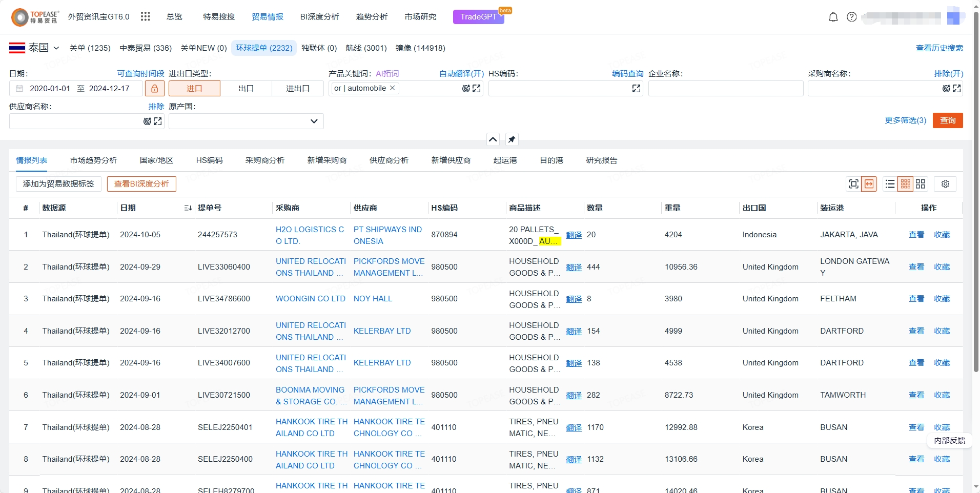Select the large four-square card view icon
The height and width of the screenshot is (493, 980).
coord(921,184)
